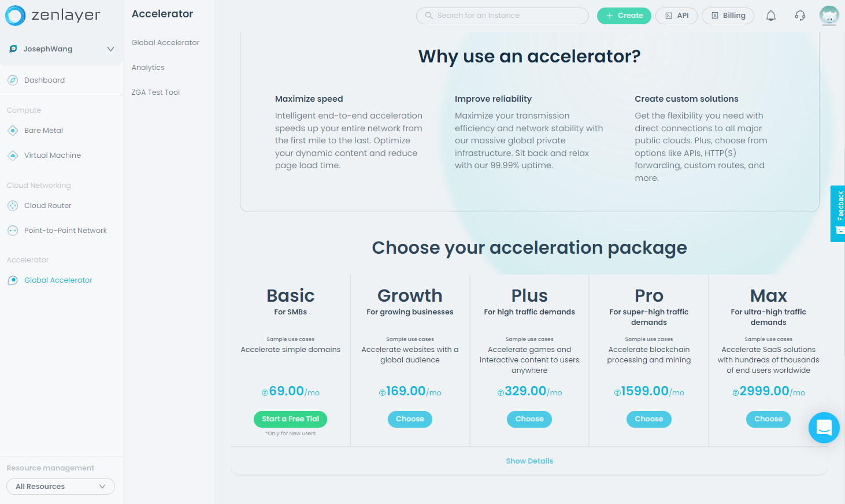This screenshot has height=504, width=845.
Task: Click the Cloud Router icon
Action: pyautogui.click(x=13, y=206)
